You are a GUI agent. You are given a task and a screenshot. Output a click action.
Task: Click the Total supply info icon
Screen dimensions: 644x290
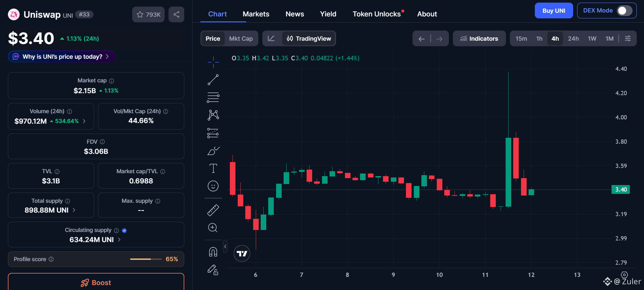click(x=68, y=201)
